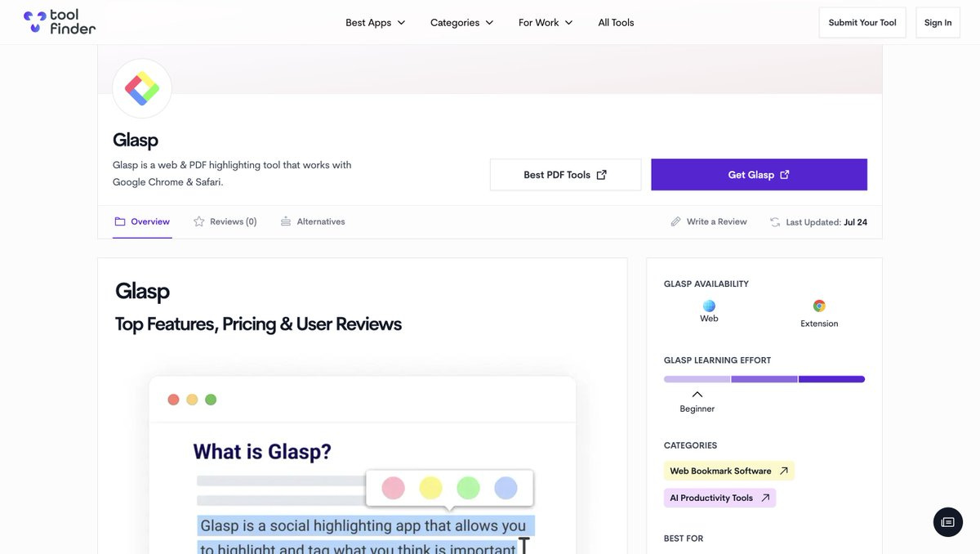This screenshot has height=554, width=980.
Task: Open the All Tools menu item
Action: click(616, 22)
